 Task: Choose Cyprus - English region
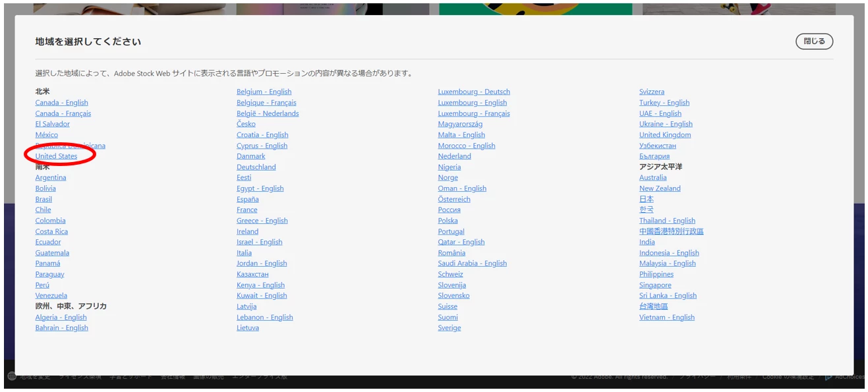(x=262, y=146)
